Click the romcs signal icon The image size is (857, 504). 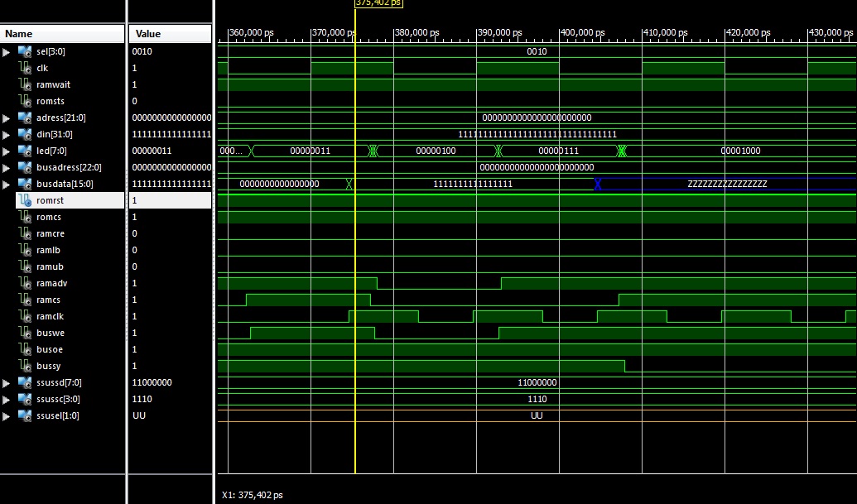pyautogui.click(x=25, y=217)
